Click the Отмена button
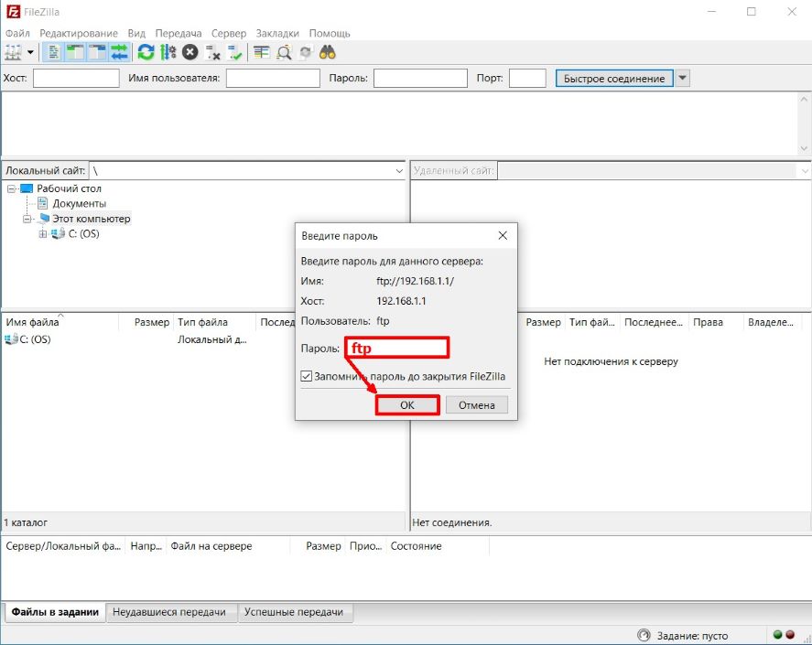This screenshot has height=645, width=812. pyautogui.click(x=476, y=405)
